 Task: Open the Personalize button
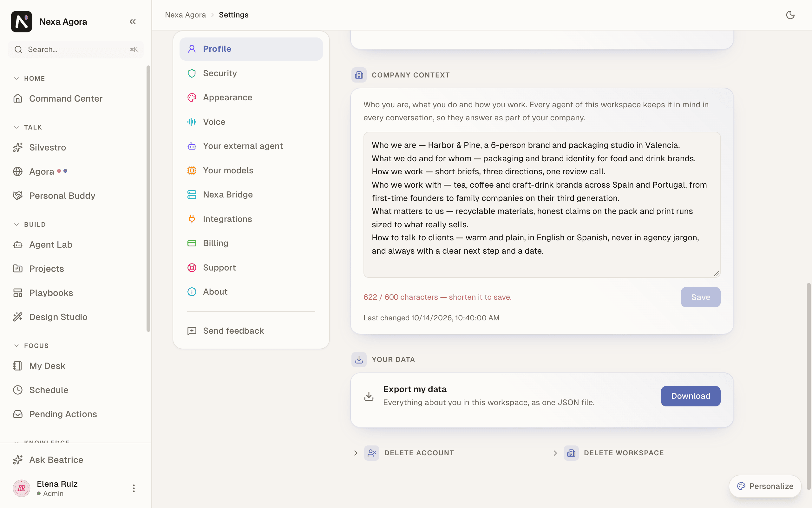[x=765, y=486]
